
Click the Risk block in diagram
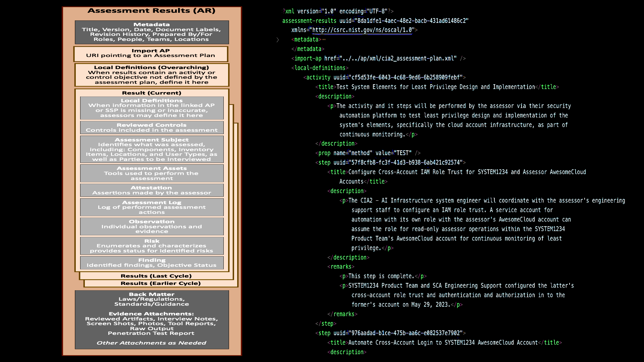click(152, 246)
